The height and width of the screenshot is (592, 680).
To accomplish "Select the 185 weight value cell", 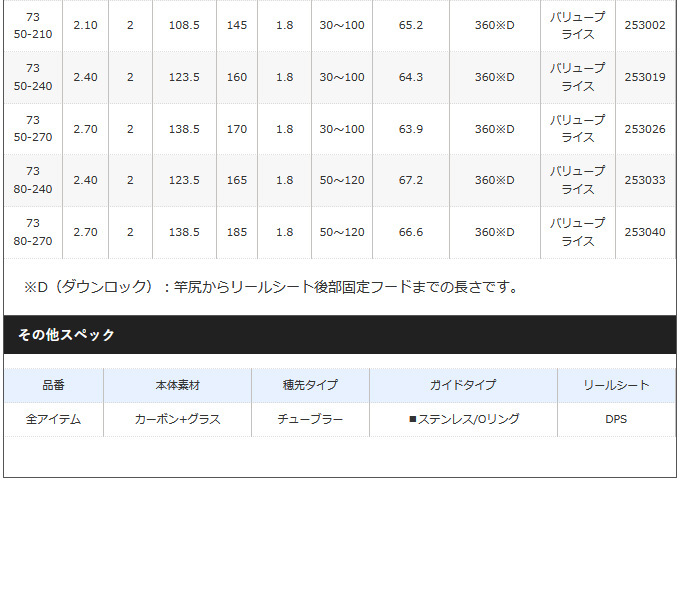I will click(237, 232).
